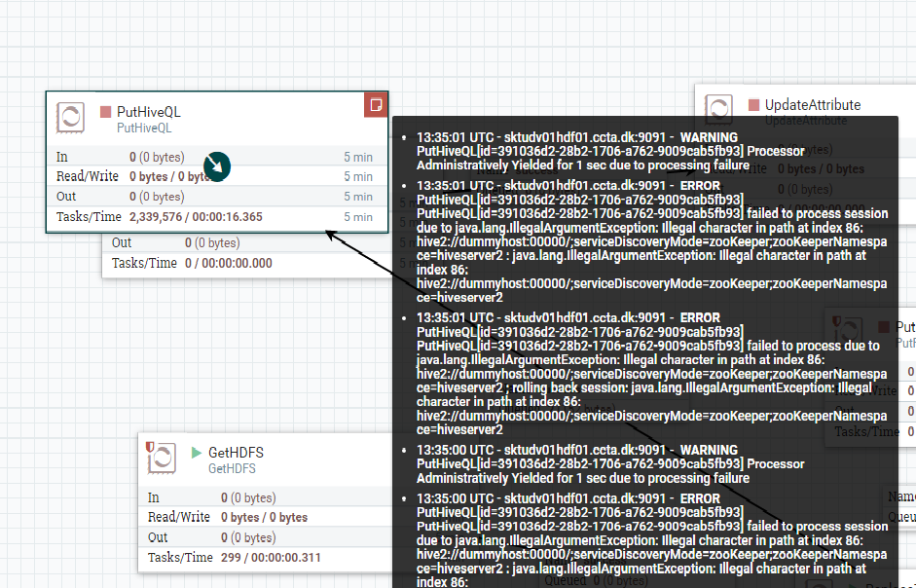Click the GetHDFS processor icon with red shield
916x588 pixels.
pos(162,458)
